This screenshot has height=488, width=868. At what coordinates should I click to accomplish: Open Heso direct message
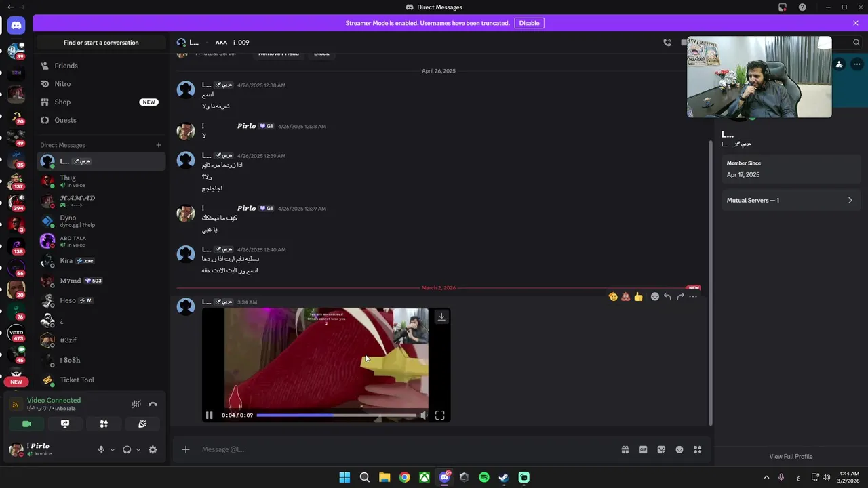click(101, 300)
